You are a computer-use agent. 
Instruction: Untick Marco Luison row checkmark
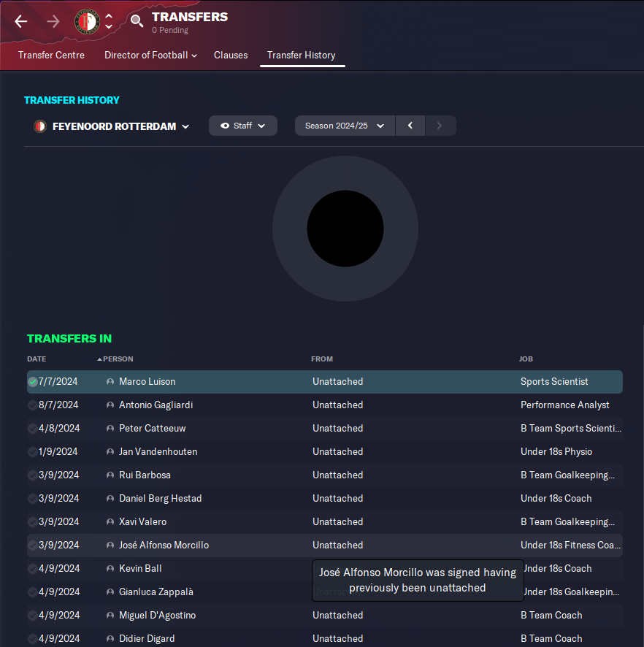point(33,382)
